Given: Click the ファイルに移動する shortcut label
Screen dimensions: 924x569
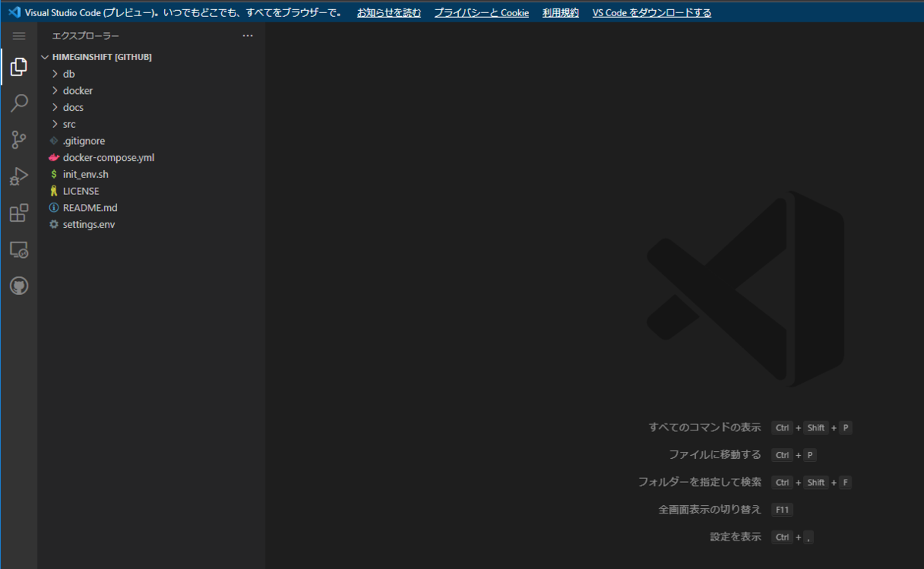Looking at the screenshot, I should 715,455.
